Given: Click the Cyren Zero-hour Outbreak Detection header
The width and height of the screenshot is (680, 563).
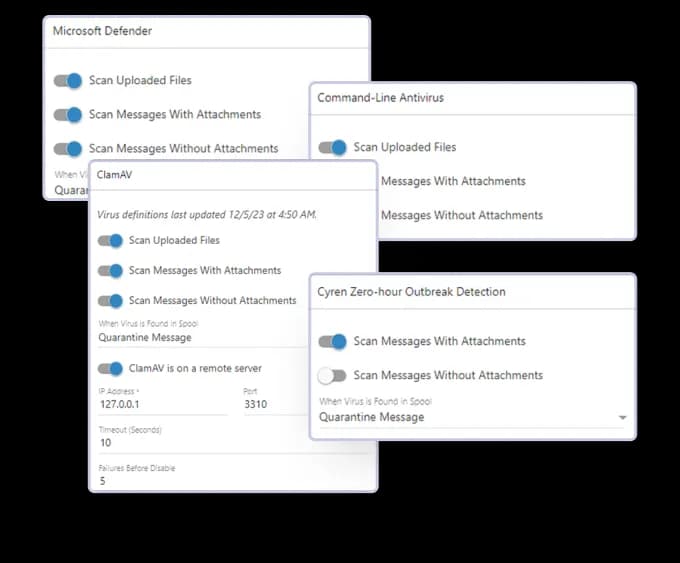Looking at the screenshot, I should 411,292.
